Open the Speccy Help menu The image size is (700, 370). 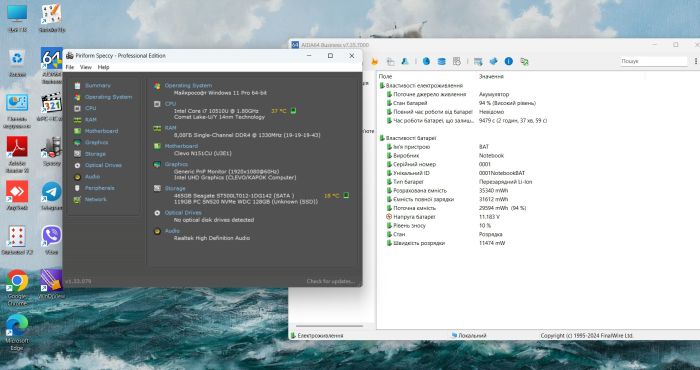(x=104, y=67)
